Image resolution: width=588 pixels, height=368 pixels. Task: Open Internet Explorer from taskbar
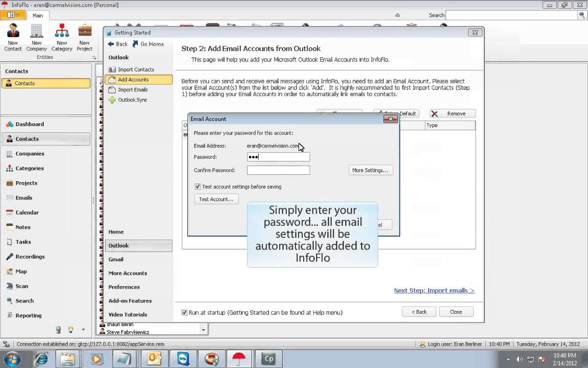[41, 359]
